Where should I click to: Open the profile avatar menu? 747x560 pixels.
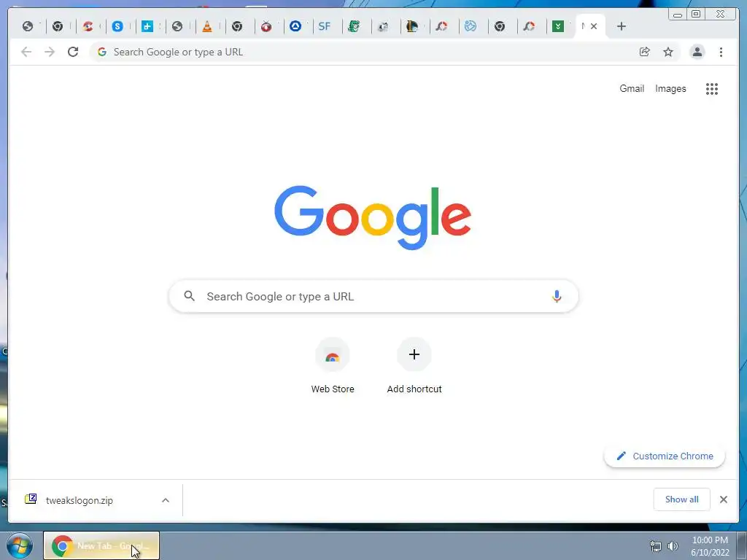[x=697, y=52]
